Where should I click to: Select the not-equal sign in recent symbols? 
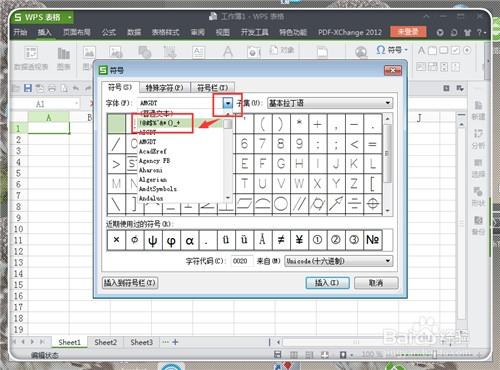[281, 240]
